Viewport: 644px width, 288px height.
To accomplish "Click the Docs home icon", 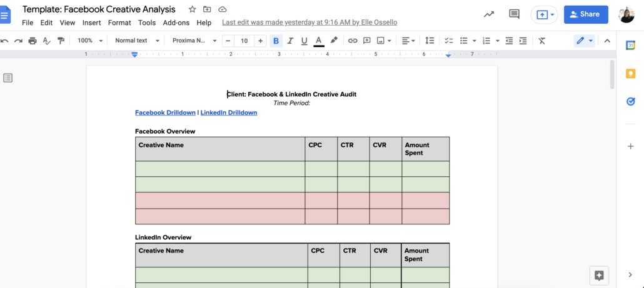I will 5,16.
